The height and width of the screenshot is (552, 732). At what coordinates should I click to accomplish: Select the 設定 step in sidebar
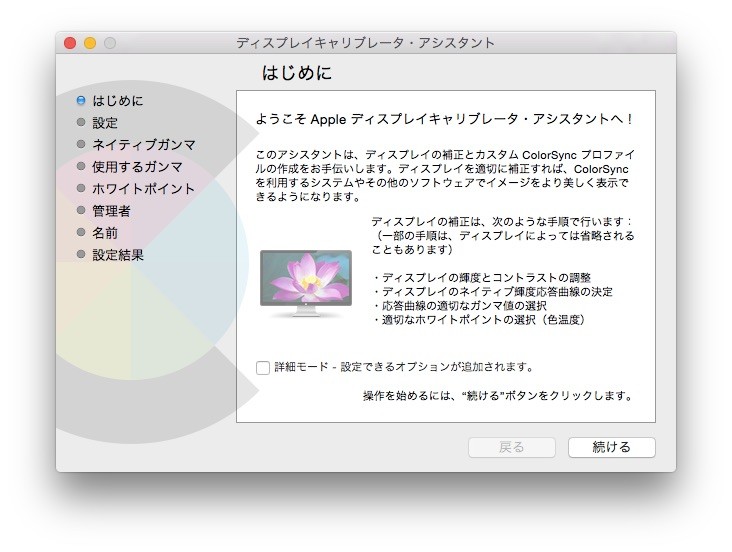[105, 123]
